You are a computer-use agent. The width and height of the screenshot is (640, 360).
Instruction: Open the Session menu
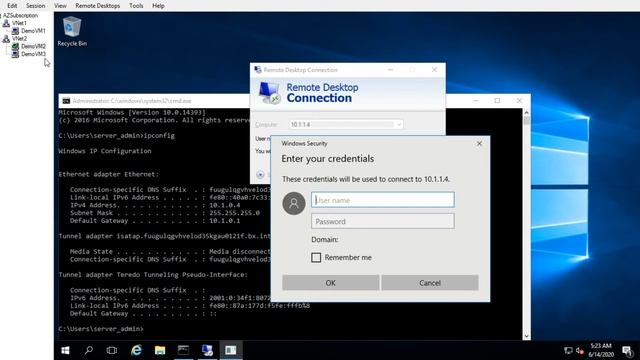[x=36, y=6]
